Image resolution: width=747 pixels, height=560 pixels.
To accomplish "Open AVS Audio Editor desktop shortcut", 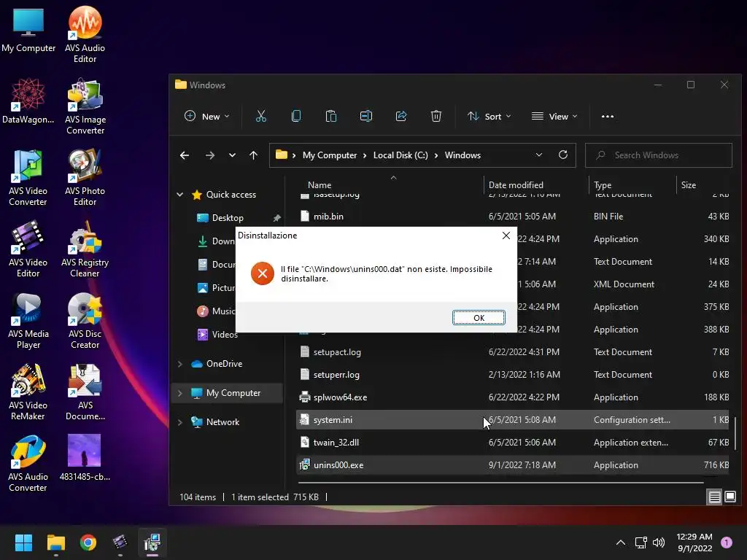I will pyautogui.click(x=85, y=34).
